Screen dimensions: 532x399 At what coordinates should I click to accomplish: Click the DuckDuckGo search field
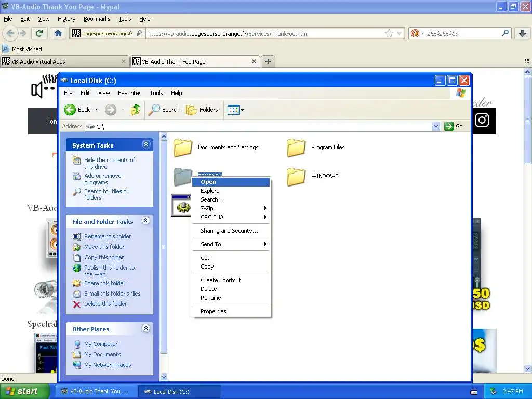(x=463, y=34)
